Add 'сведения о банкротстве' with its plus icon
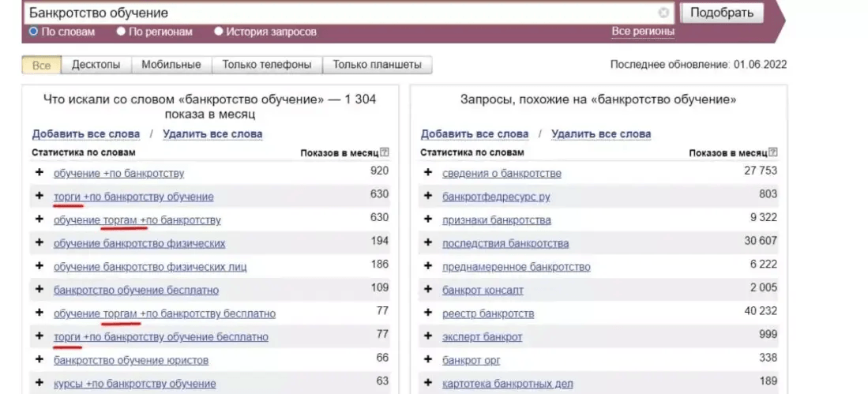 (428, 173)
